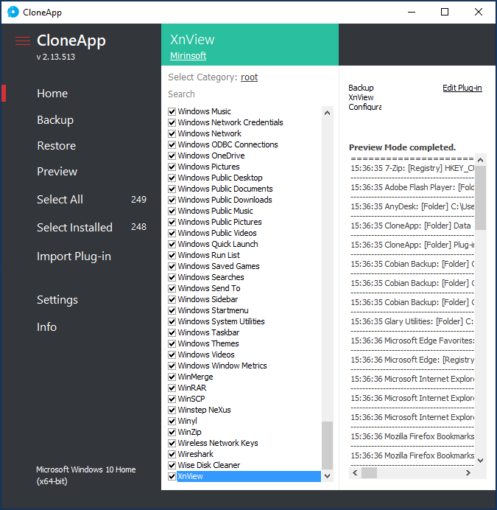Select the Wise Disk Cleaner entry
497x510 pixels.
click(x=209, y=465)
